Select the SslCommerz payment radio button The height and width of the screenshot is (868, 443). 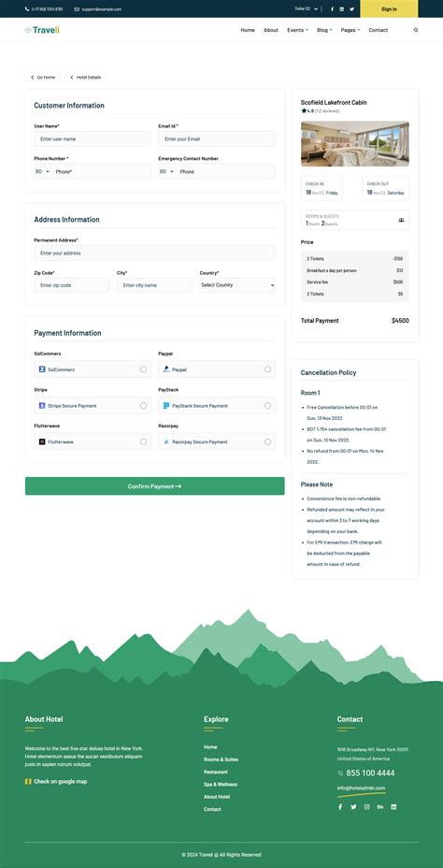[x=143, y=369]
